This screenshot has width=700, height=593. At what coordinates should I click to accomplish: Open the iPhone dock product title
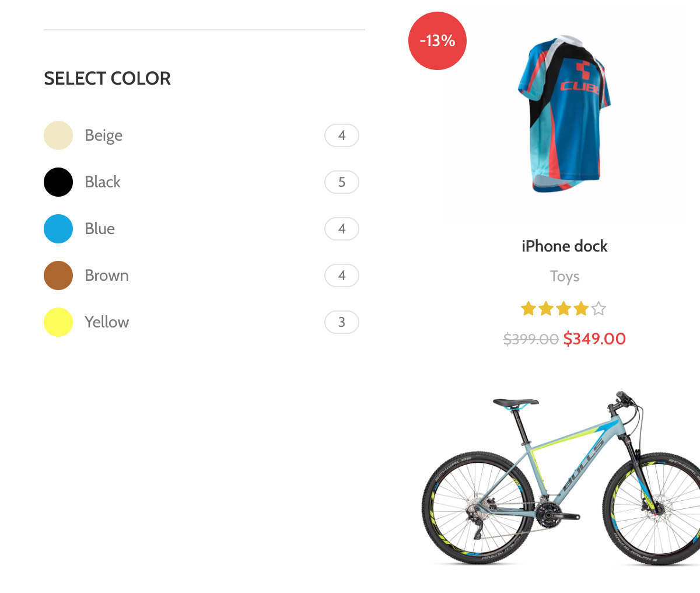pos(564,246)
